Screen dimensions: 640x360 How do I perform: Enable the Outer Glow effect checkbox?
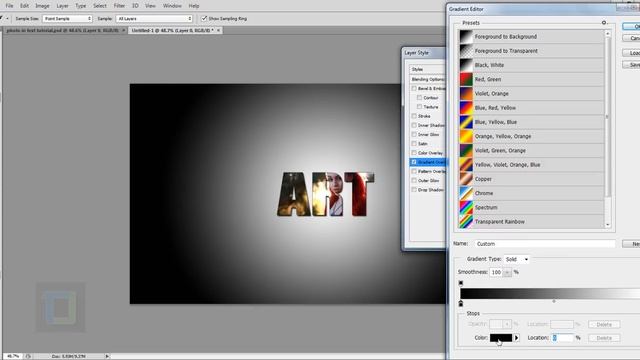414,180
